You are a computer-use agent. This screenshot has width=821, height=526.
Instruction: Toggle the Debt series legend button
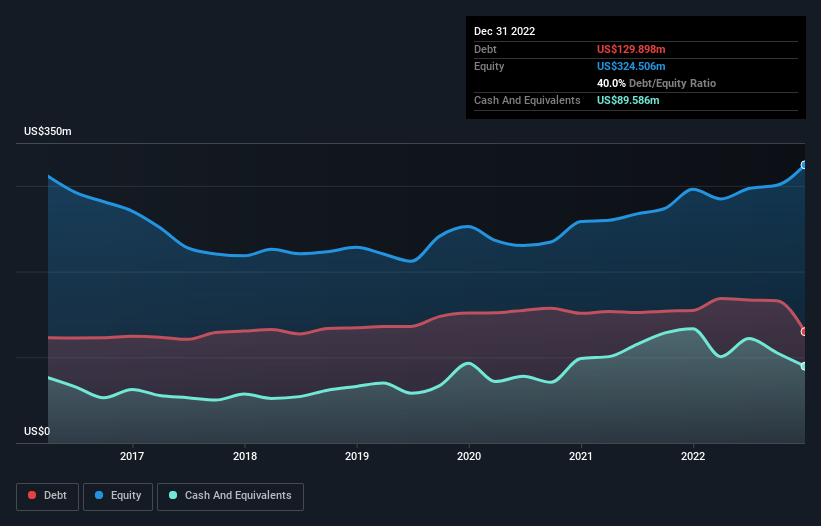pos(47,496)
